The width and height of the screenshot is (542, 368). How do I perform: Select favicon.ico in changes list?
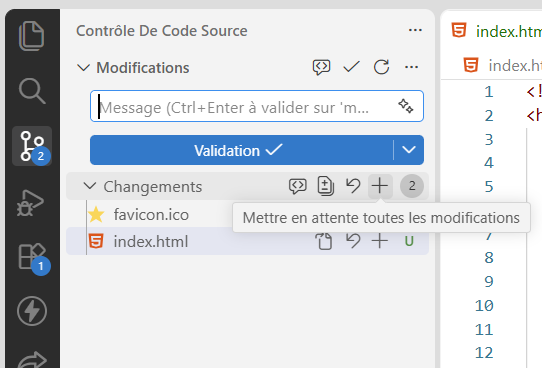coord(151,215)
